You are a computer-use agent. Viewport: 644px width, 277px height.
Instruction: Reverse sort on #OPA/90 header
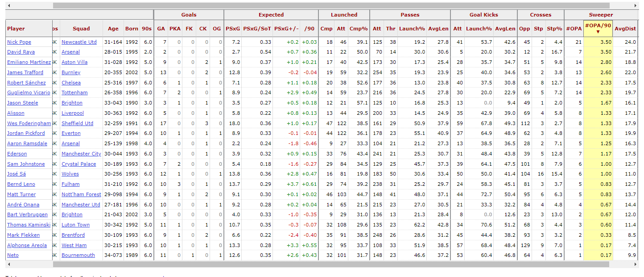pyautogui.click(x=598, y=28)
